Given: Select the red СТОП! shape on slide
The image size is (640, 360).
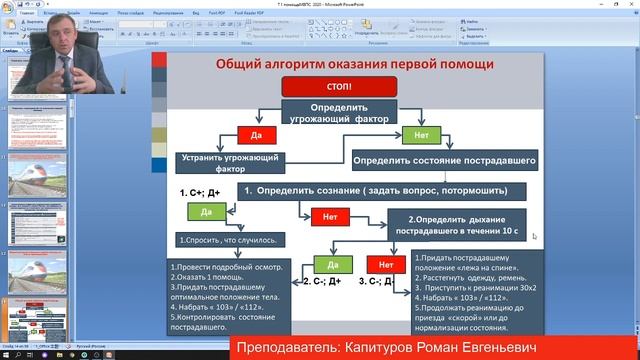Looking at the screenshot, I should click(x=339, y=87).
